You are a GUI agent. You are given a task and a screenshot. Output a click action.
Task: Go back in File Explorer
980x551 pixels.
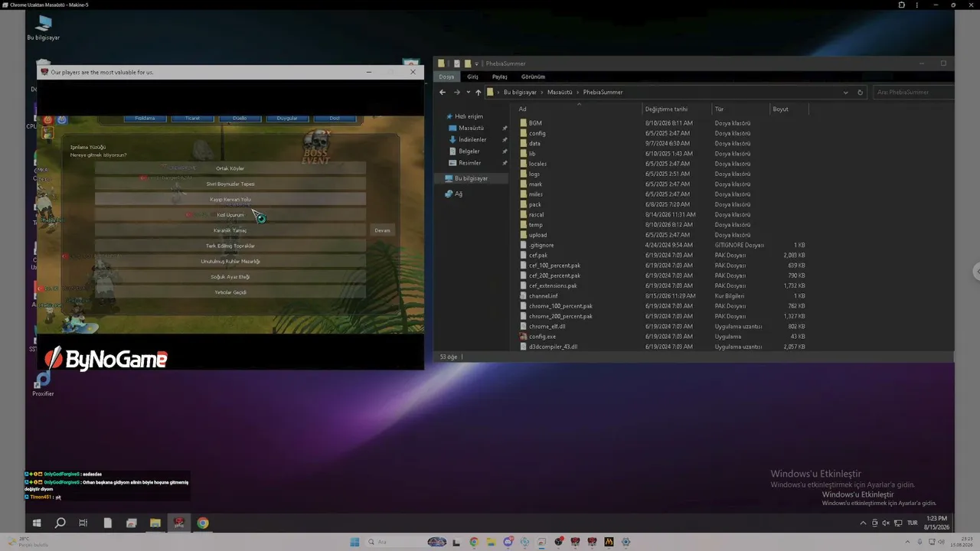pos(442,93)
